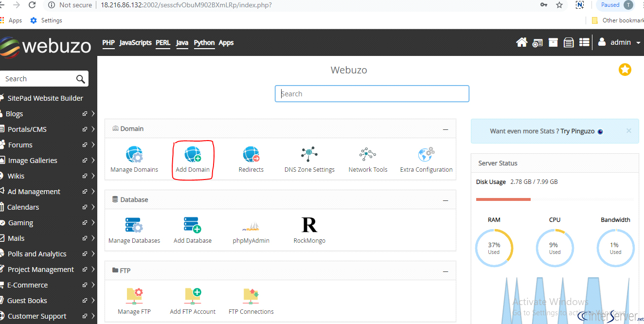This screenshot has height=324, width=644.
Task: Open Try Pinguzo link
Action: 577,131
